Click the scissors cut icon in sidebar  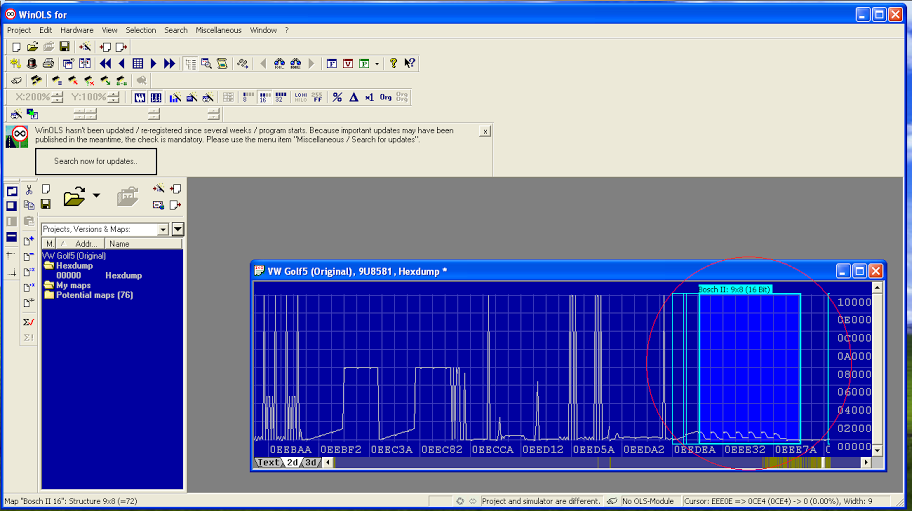pyautogui.click(x=30, y=189)
